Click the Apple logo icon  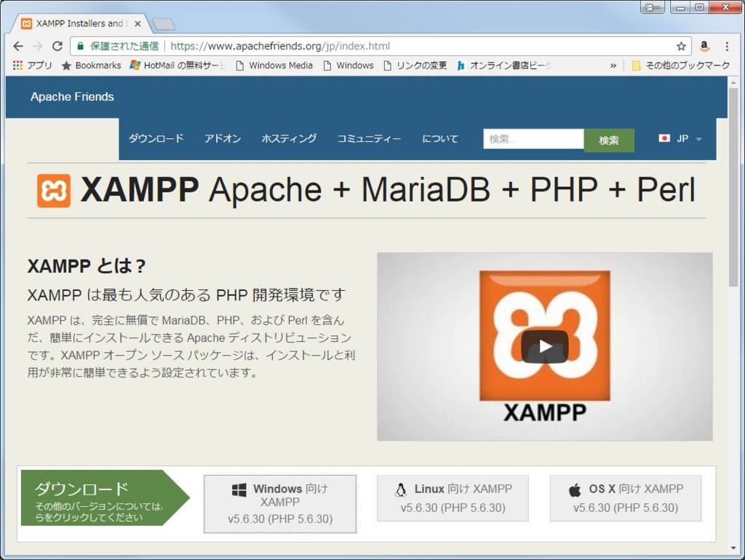point(575,489)
